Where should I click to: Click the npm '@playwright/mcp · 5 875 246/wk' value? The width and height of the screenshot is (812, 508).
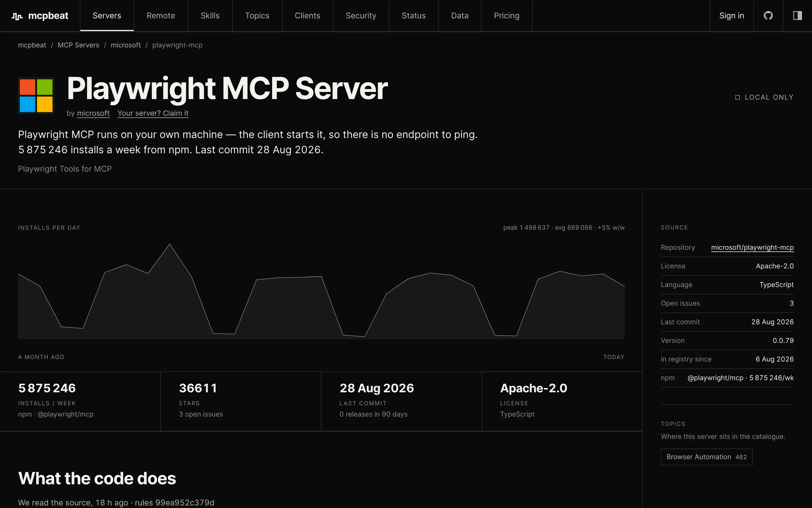coord(741,378)
